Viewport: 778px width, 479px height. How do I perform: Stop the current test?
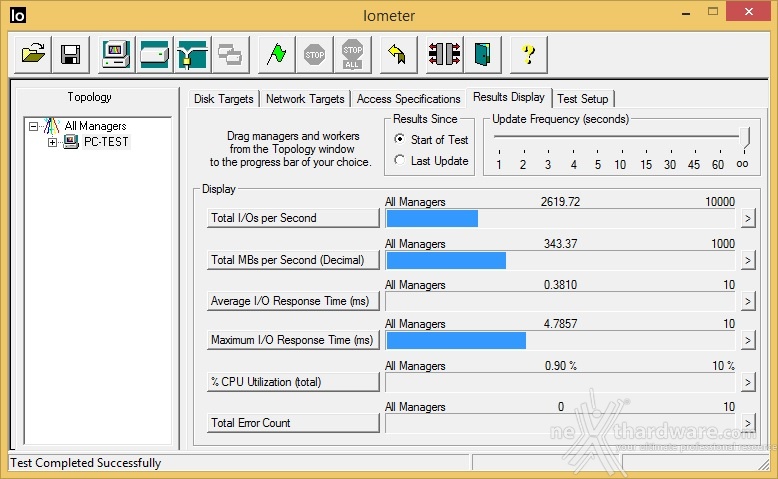click(x=314, y=54)
